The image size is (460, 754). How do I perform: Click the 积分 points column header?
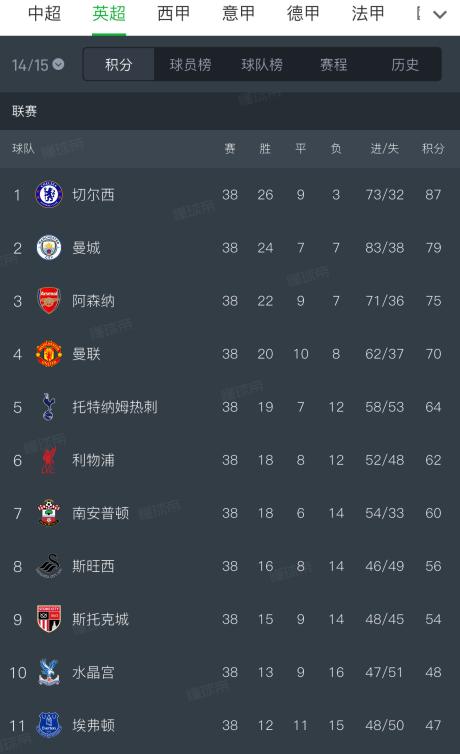click(x=433, y=149)
